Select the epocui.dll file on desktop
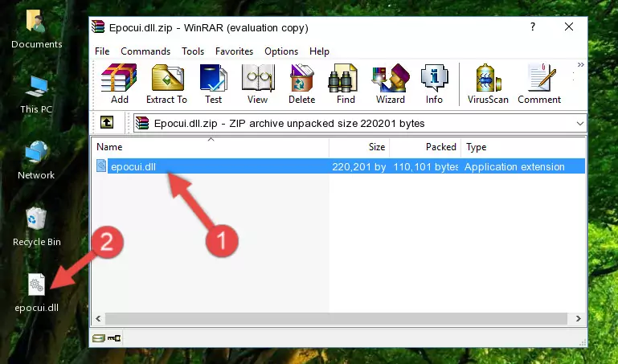The height and width of the screenshot is (364, 618). [37, 293]
